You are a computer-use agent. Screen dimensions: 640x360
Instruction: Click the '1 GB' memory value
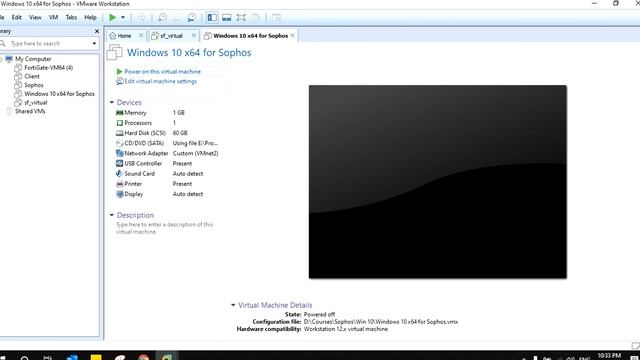pos(178,113)
